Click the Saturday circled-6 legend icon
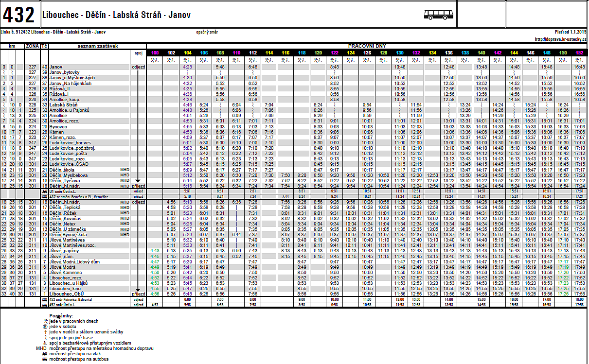 pyautogui.click(x=45, y=327)
